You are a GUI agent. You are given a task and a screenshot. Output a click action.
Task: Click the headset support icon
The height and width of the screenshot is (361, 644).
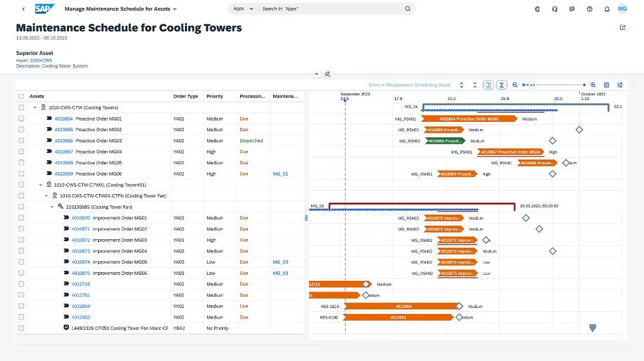554,9
